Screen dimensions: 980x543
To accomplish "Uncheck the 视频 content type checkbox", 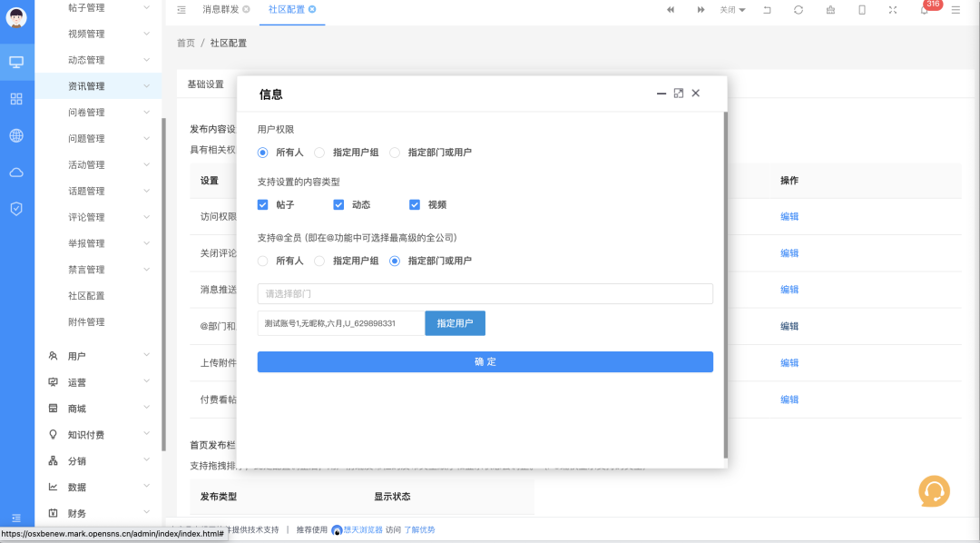I will tap(415, 204).
